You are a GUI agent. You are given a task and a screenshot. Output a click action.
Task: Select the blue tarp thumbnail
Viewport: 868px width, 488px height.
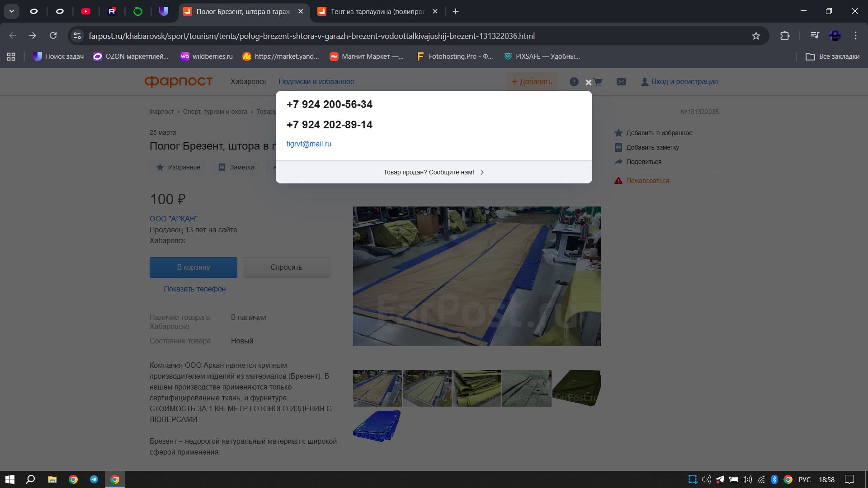pos(377,426)
